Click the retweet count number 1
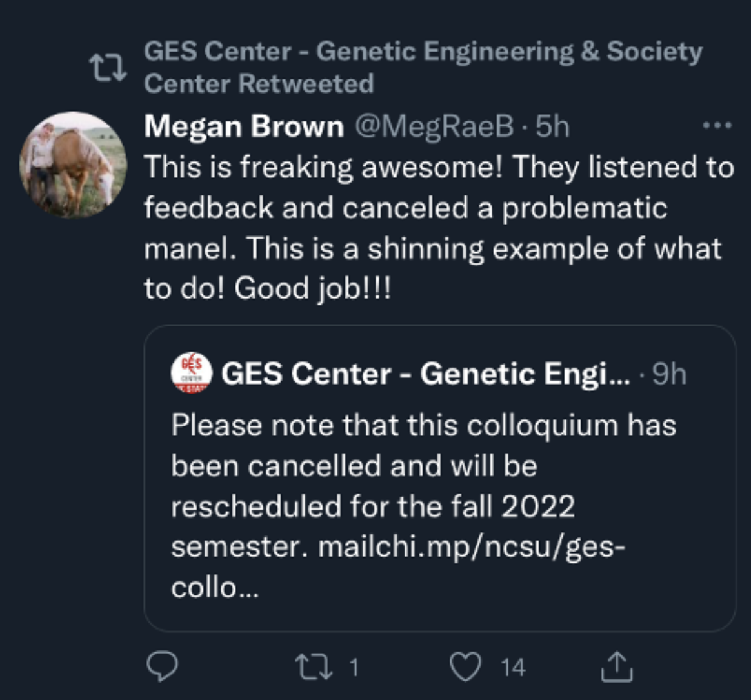Image resolution: width=751 pixels, height=700 pixels. click(353, 668)
